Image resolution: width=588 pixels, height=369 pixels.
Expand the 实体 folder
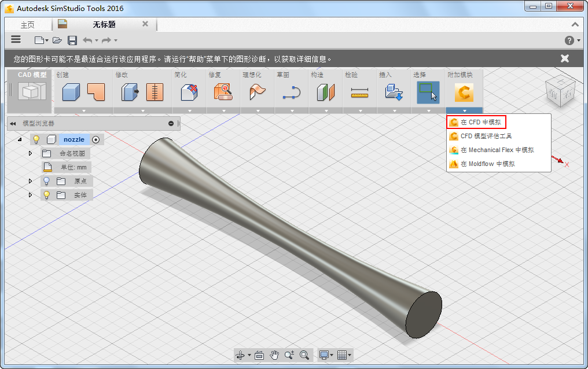pos(30,195)
